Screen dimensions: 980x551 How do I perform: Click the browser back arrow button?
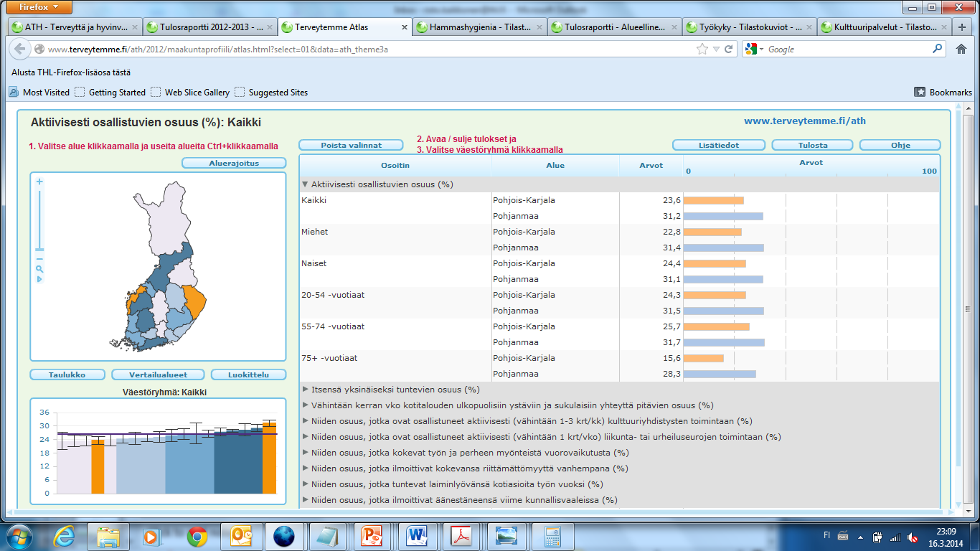click(19, 50)
